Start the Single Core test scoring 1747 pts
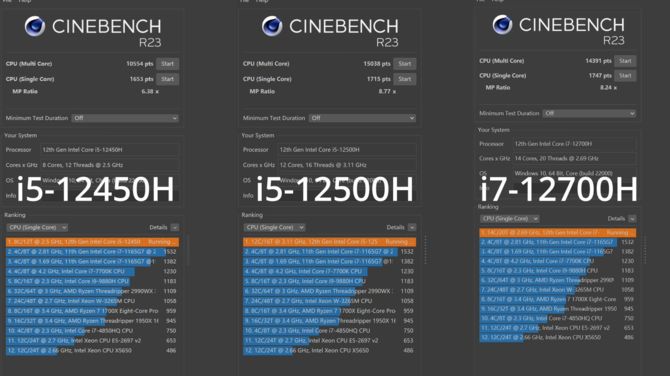The image size is (670, 376). pyautogui.click(x=625, y=76)
